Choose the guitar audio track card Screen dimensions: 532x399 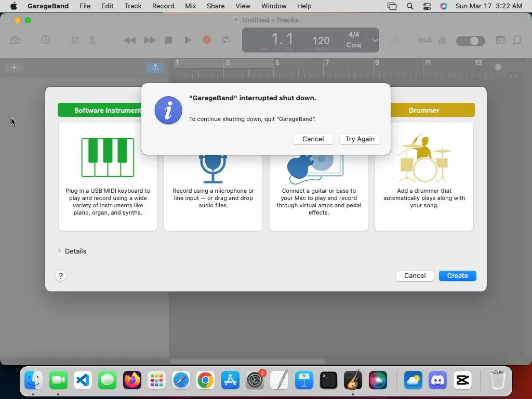(318, 193)
